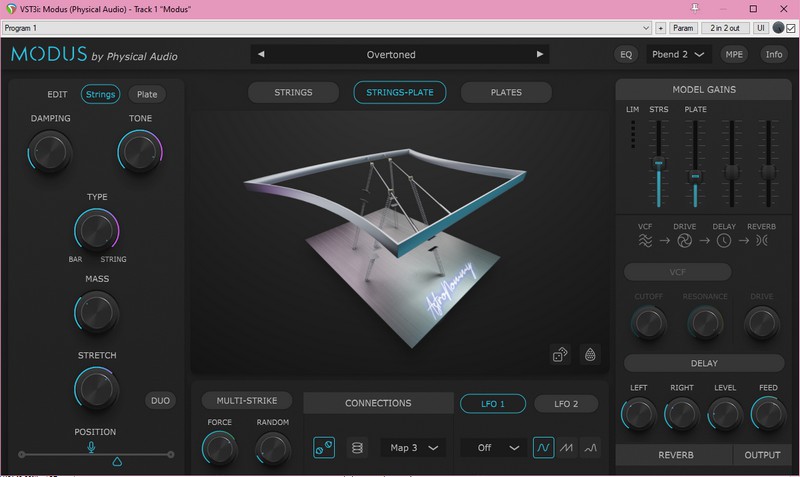Click the STRS gain fader
The width and height of the screenshot is (800, 477).
pos(658,163)
